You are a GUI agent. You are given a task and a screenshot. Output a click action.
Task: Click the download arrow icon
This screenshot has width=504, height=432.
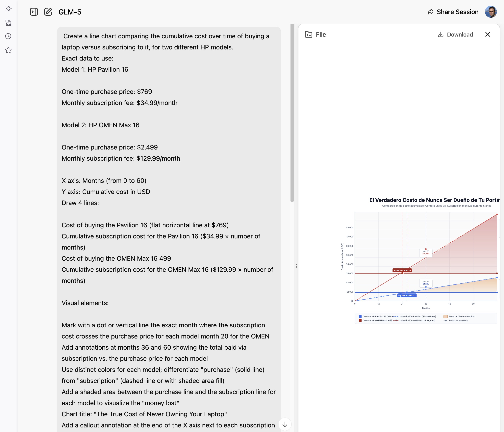pyautogui.click(x=441, y=35)
